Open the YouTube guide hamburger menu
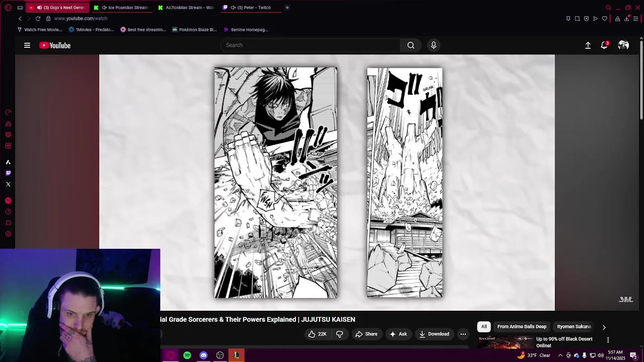 (x=27, y=45)
